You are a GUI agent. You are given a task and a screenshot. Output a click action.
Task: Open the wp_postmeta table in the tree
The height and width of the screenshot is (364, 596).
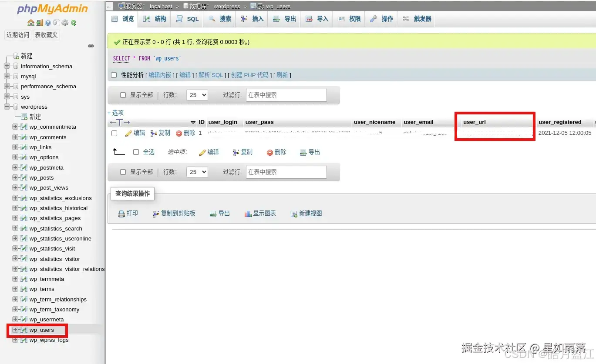47,167
